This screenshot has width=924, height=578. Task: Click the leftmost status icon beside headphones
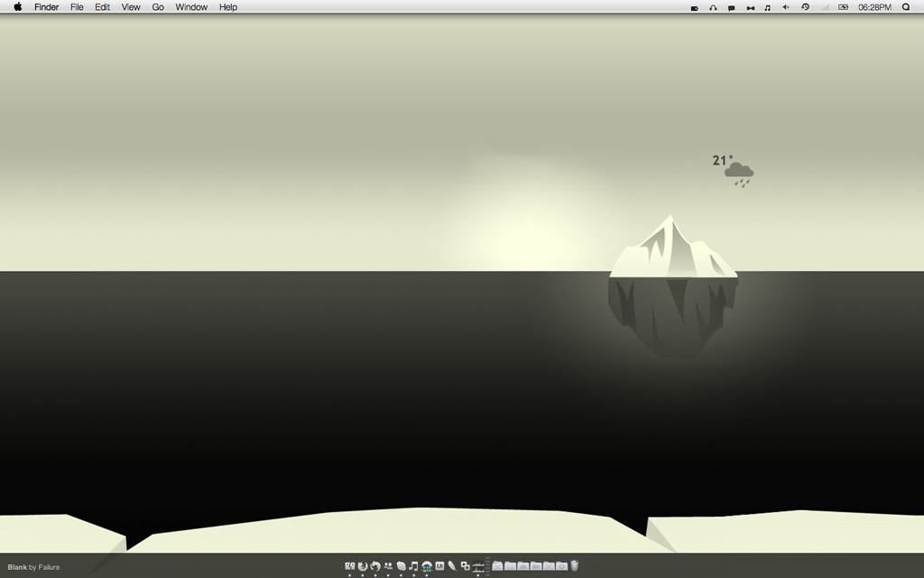(695, 8)
